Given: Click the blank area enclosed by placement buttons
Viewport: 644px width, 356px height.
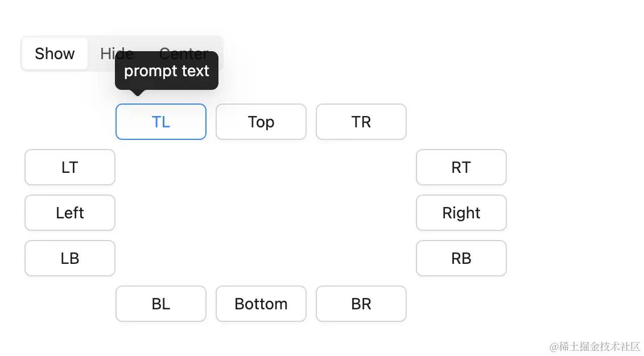Looking at the screenshot, I should [265, 213].
